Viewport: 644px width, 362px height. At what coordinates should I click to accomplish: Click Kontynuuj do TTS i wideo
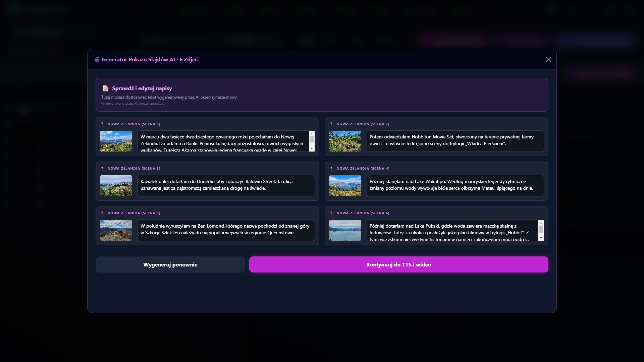[x=399, y=265]
